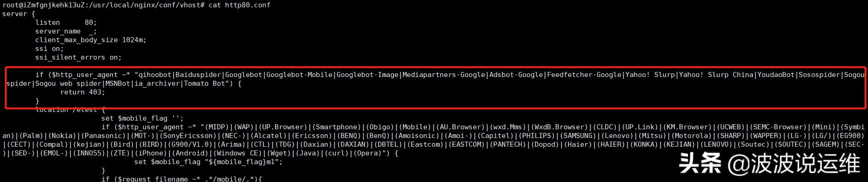Click the 'cat http80.conf' command text

point(239,5)
